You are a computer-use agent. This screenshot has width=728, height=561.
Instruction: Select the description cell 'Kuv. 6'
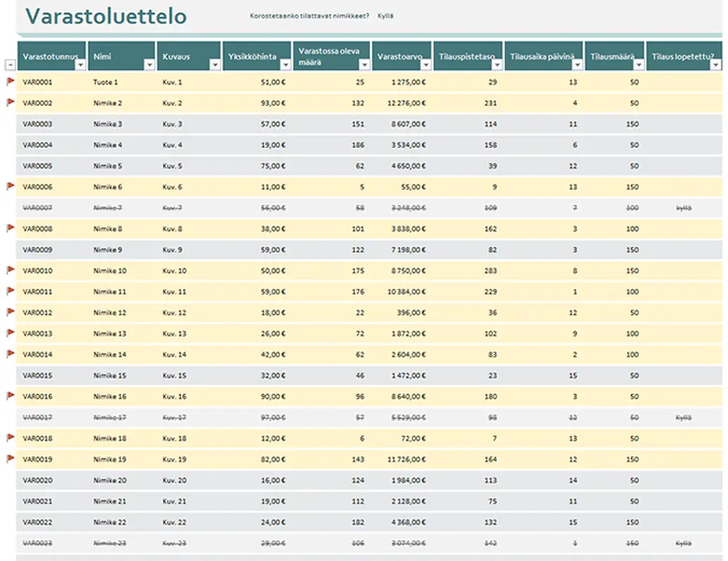click(173, 187)
